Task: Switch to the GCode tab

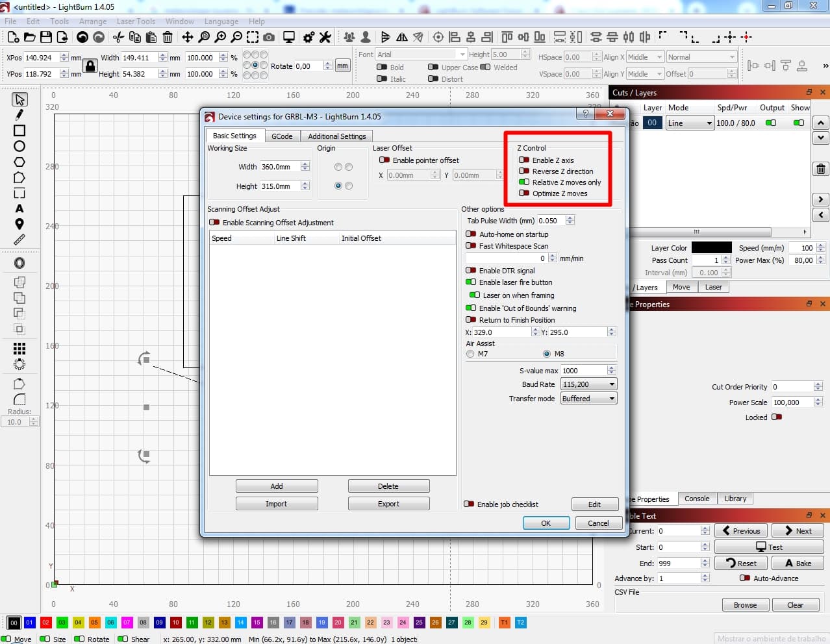Action: [x=283, y=136]
